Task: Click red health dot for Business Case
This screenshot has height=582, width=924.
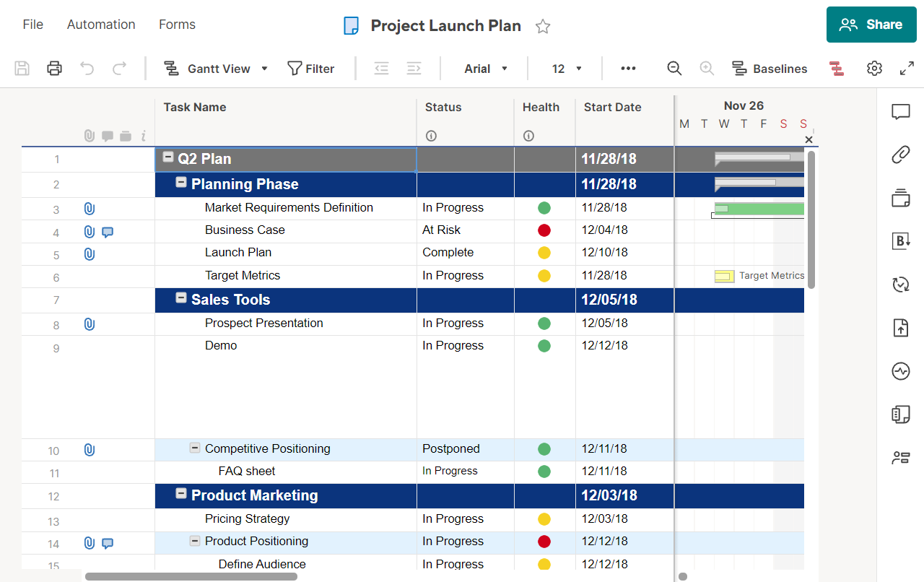Action: coord(544,230)
